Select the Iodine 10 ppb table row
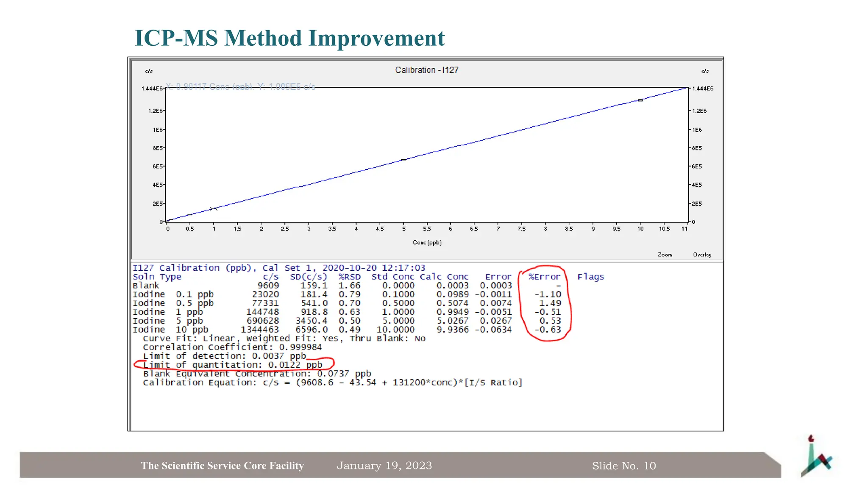This screenshot has width=868, height=488. point(170,330)
